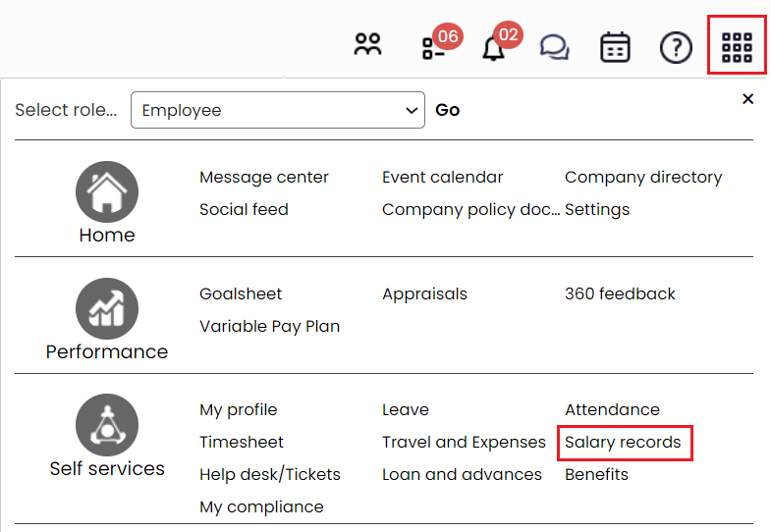Image resolution: width=771 pixels, height=532 pixels.
Task: Open Salary records link
Action: tap(623, 442)
